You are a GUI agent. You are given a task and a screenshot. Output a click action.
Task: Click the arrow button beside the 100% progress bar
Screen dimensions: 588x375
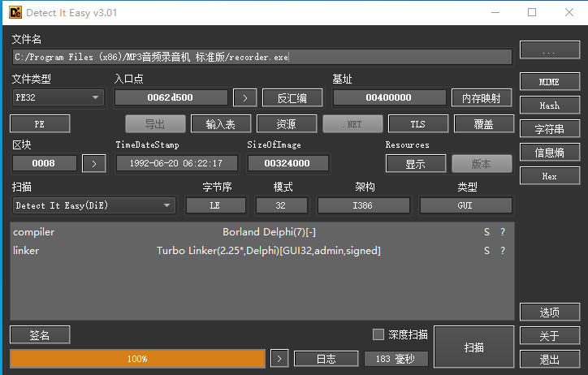point(279,359)
